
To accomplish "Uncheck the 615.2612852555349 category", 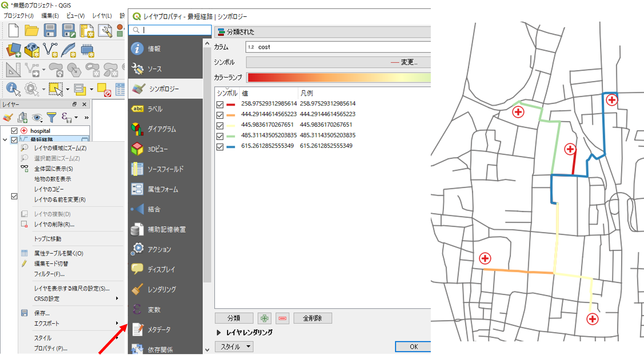I will pos(220,146).
